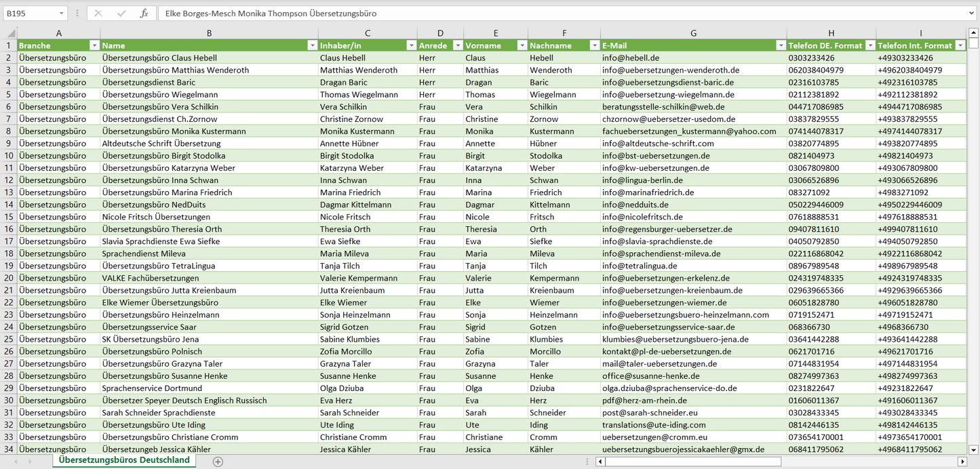This screenshot has height=469, width=980.
Task: Open the E-Mail column filter dropdown
Action: [779, 45]
